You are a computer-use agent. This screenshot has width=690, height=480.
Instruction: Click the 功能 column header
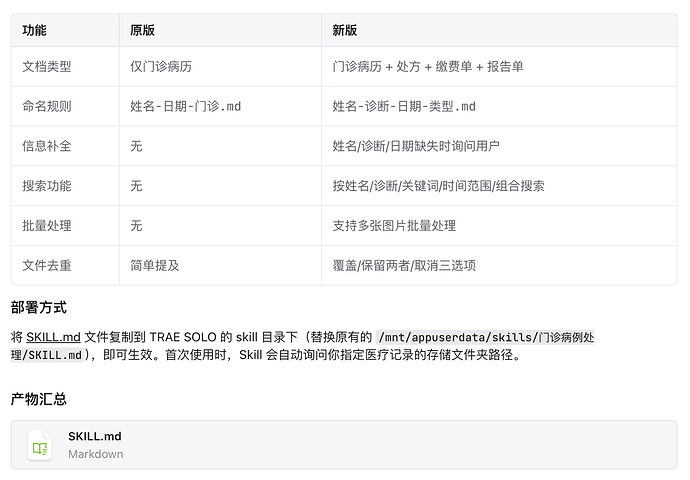[x=34, y=30]
